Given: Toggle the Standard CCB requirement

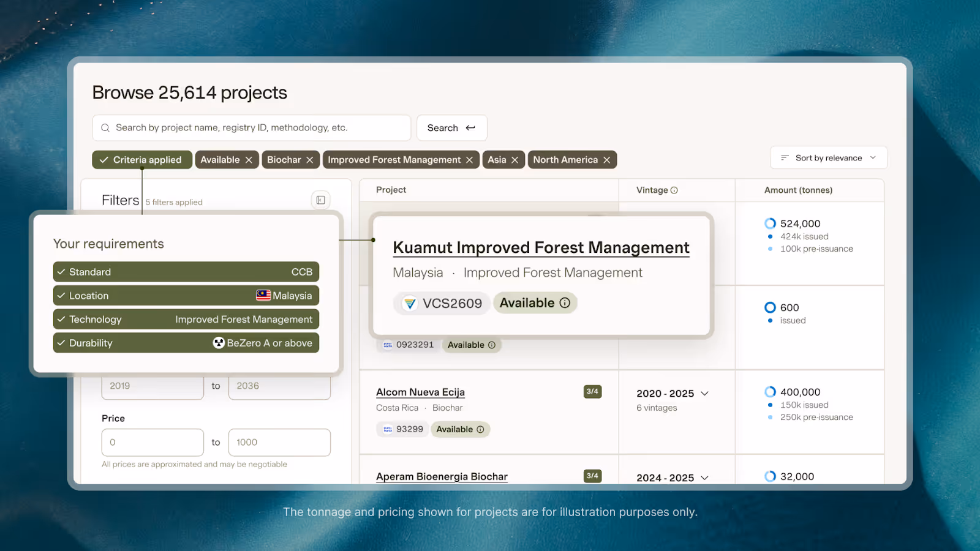Looking at the screenshot, I should pos(186,272).
